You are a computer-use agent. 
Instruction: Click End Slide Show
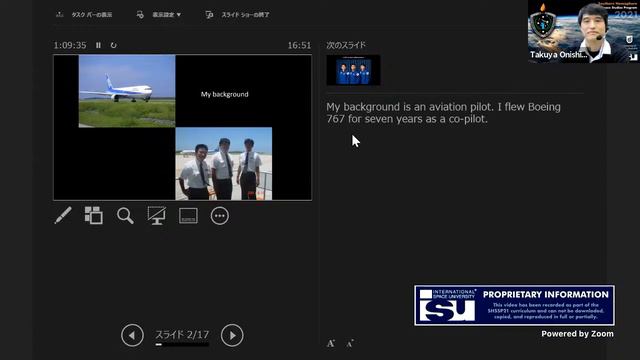[237, 15]
